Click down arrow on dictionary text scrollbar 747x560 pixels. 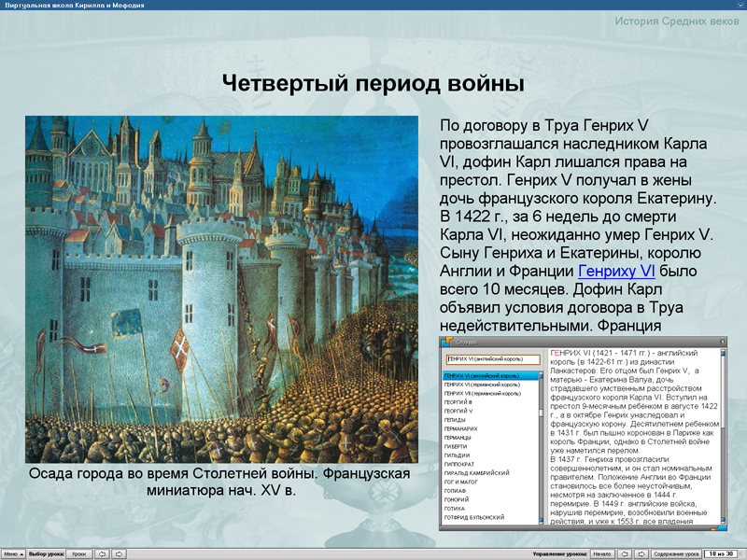click(x=723, y=517)
